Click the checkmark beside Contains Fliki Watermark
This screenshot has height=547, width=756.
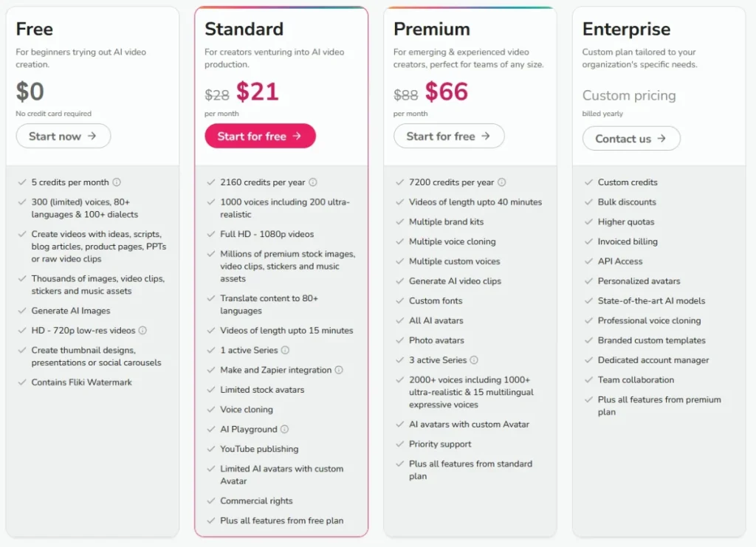pos(20,382)
